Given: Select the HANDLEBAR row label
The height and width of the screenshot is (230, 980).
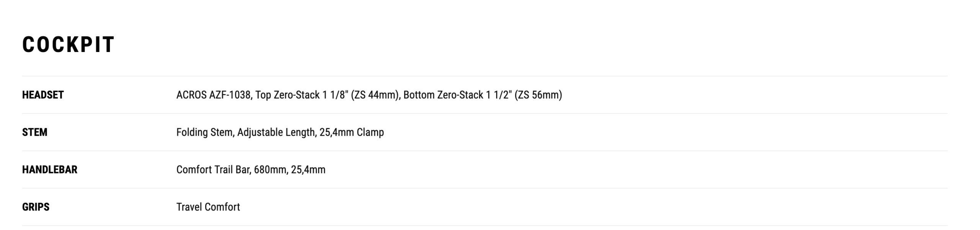Looking at the screenshot, I should tap(49, 170).
